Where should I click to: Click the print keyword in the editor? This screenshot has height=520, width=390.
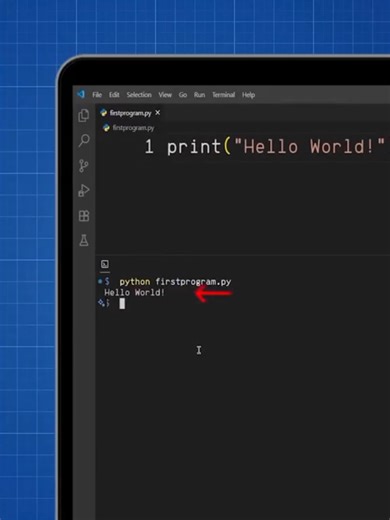pos(194,147)
